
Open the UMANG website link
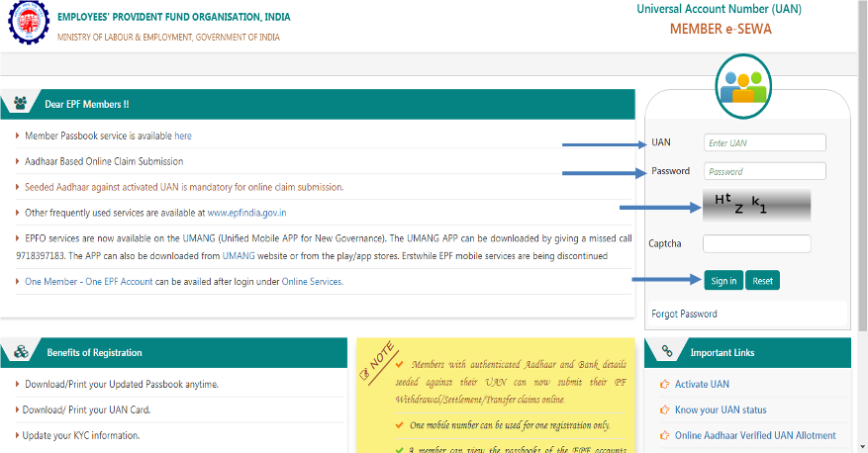pyautogui.click(x=239, y=256)
